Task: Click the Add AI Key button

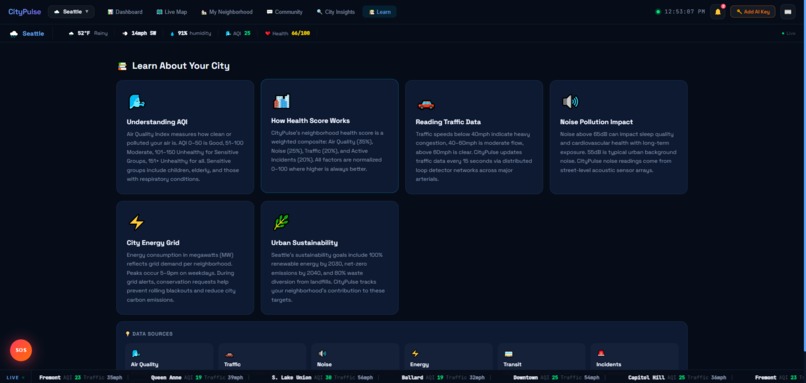Action: click(753, 12)
